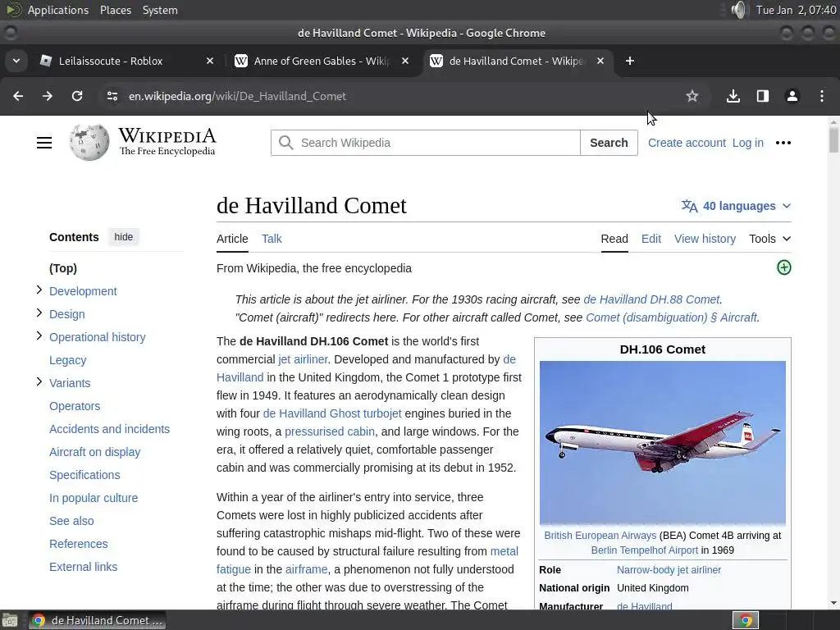
Task: Open the 40 languages dropdown
Action: [737, 206]
